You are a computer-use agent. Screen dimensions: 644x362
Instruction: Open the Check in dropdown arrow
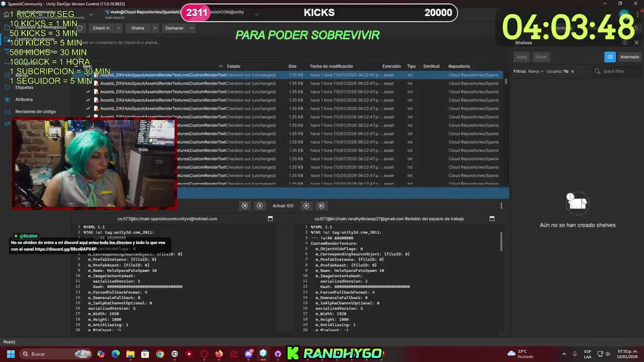(119, 28)
